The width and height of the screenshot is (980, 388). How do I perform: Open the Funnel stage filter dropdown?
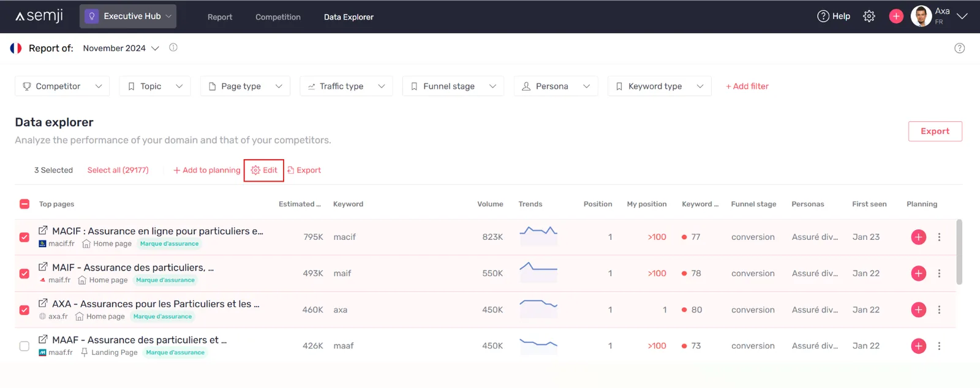(x=453, y=86)
